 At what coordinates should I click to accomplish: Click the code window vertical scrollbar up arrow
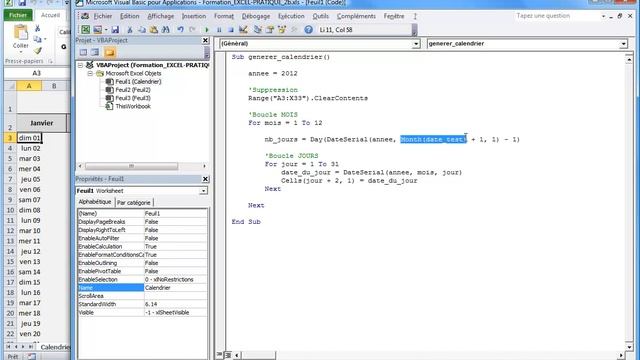pos(629,60)
